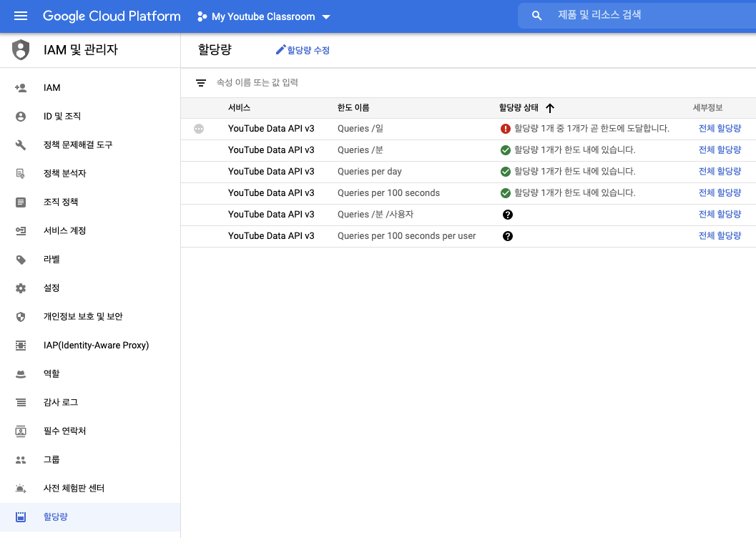756x538 pixels.
Task: Click the IAM 및 관리자 section title
Action: 81,49
